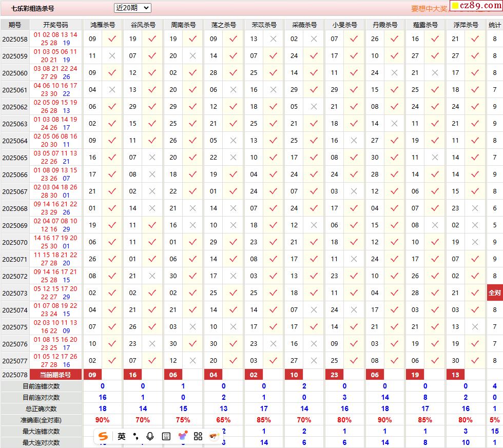Viewport: 503px width, 448px height.
Task: Click 鸿雁 cross mark in row 2025059
Action: (112, 56)
